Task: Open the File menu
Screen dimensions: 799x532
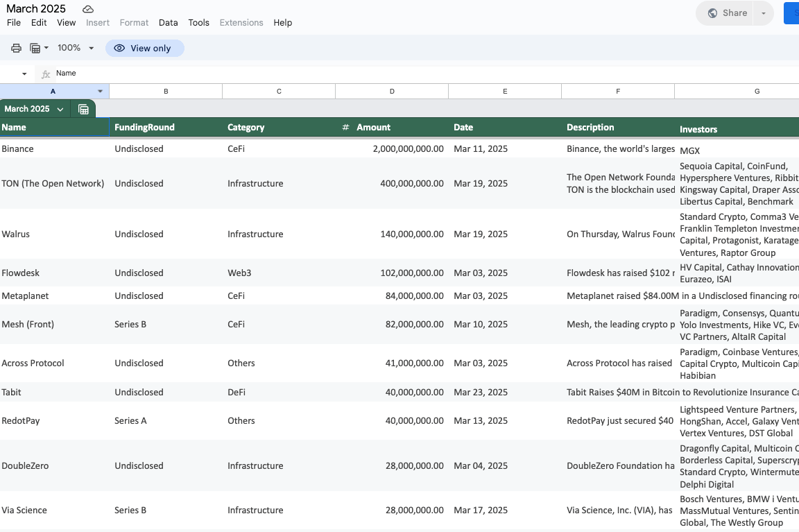Action: pyautogui.click(x=14, y=22)
